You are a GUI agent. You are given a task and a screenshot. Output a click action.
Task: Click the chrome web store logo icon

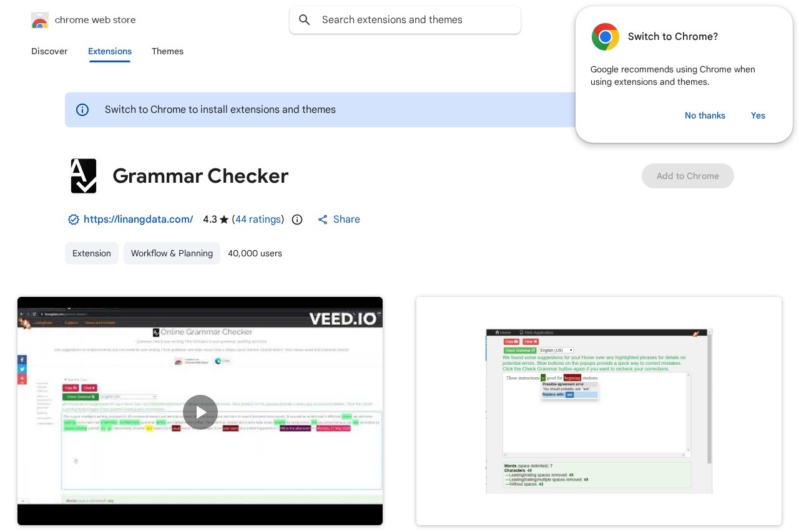click(39, 20)
